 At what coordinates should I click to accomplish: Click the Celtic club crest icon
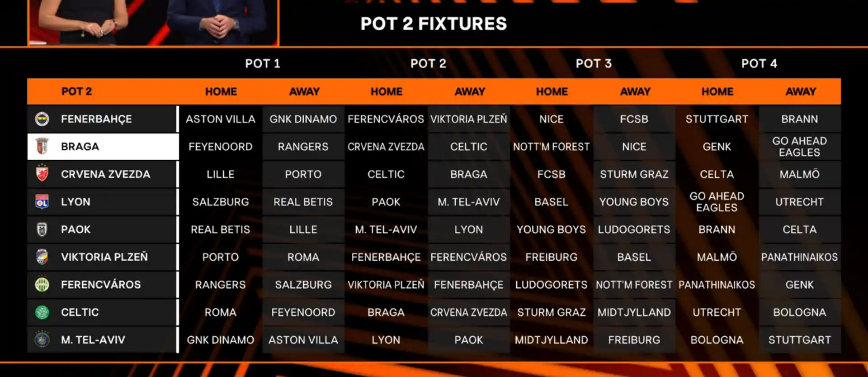(42, 312)
